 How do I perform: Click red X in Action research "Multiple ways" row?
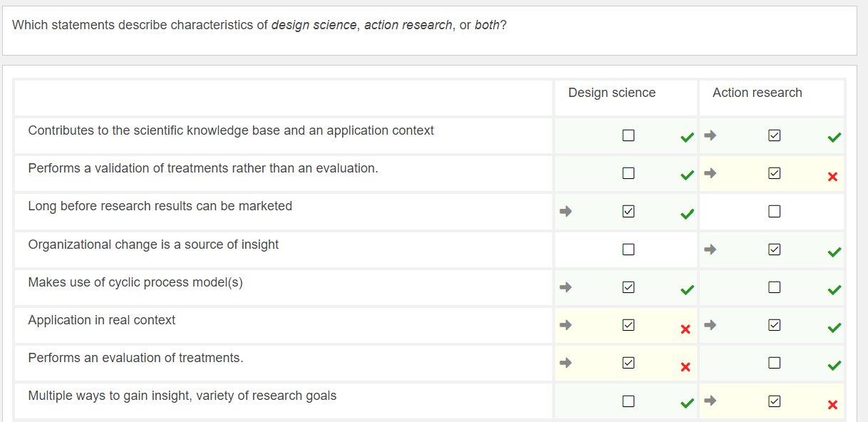(x=832, y=405)
